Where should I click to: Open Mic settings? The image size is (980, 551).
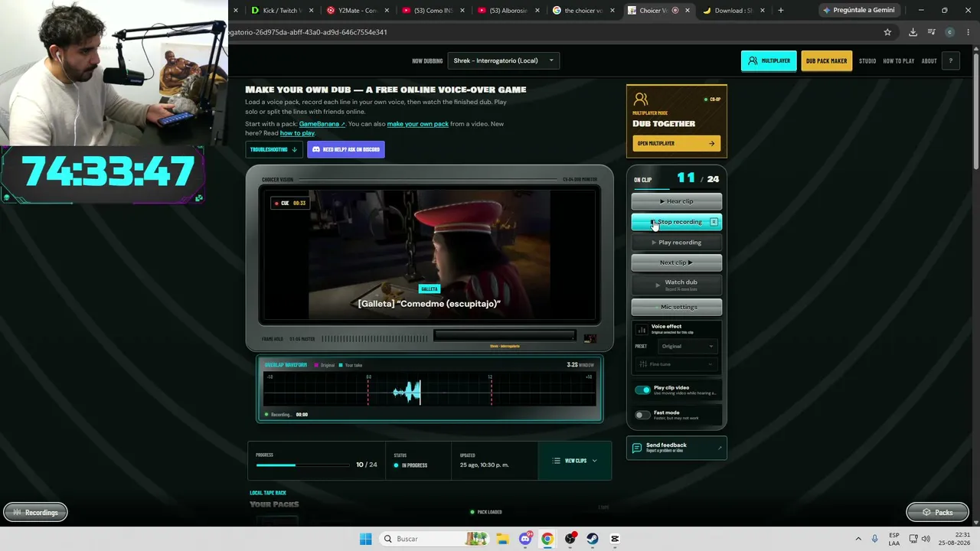[x=676, y=307]
